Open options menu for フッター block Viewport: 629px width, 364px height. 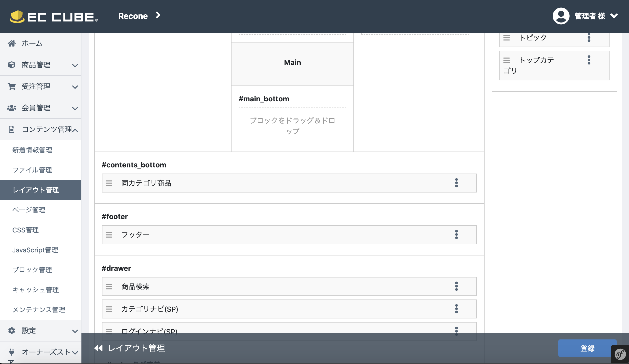456,235
